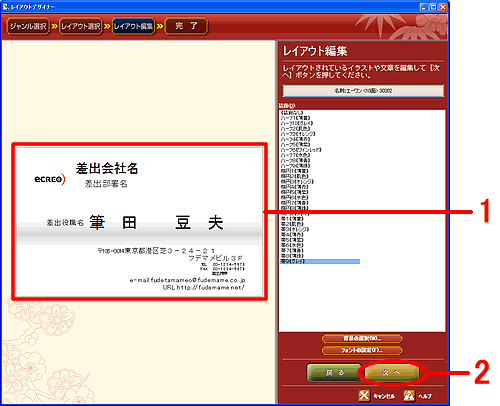Open the font settings button

pyautogui.click(x=362, y=350)
